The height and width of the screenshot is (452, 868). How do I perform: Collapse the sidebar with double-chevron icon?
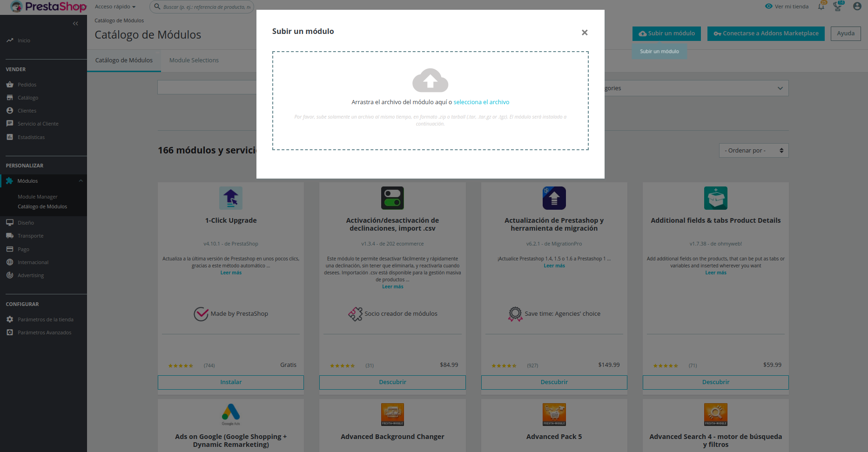click(x=75, y=23)
